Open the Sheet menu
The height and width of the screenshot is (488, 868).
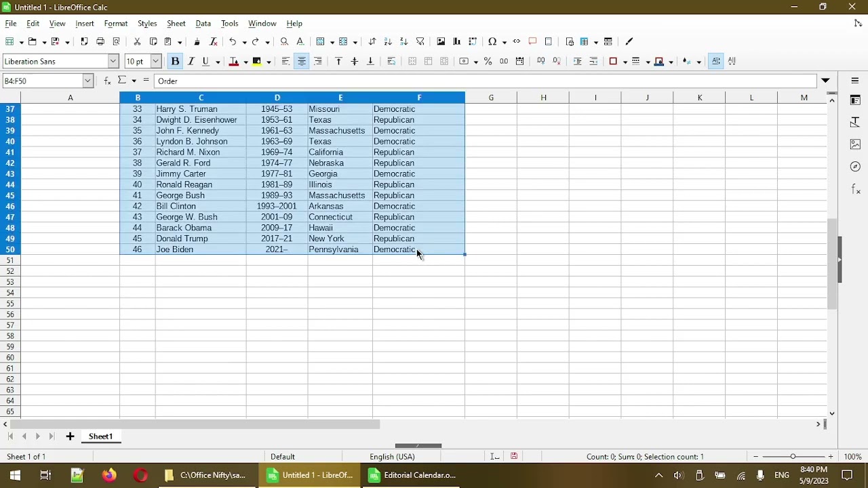pos(176,23)
